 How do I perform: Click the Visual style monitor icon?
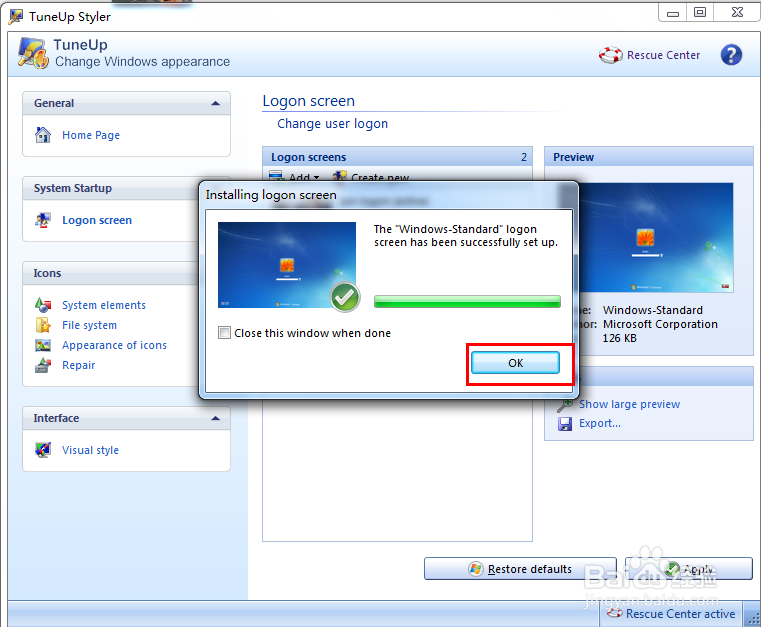click(x=43, y=450)
